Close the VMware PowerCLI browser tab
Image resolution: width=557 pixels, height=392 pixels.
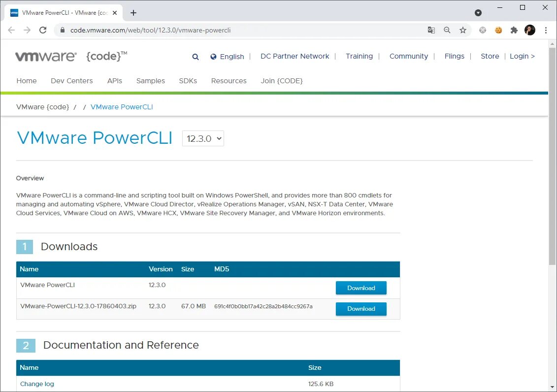click(115, 13)
